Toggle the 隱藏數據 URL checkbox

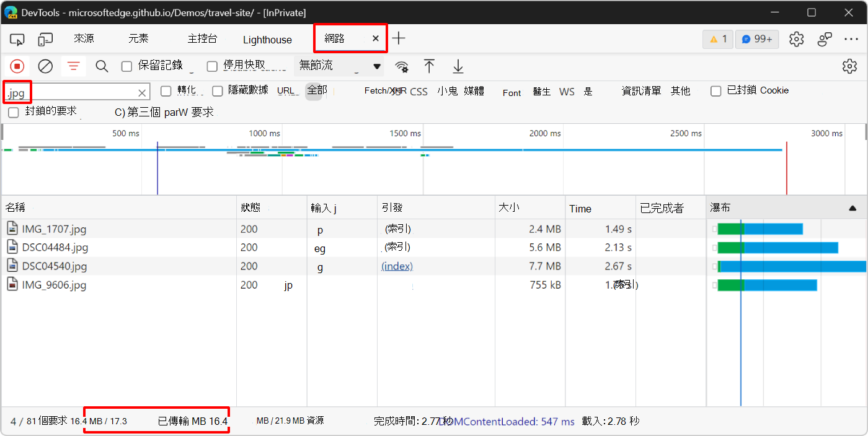pos(217,91)
